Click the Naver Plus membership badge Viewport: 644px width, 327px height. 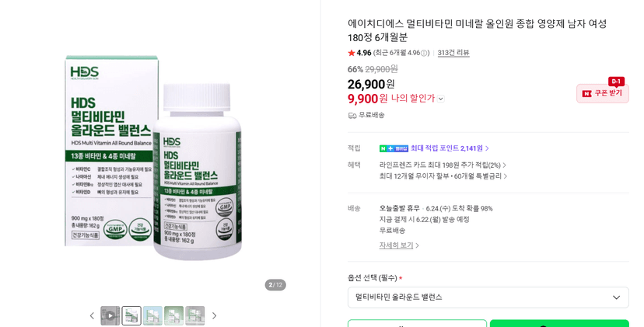tap(394, 148)
